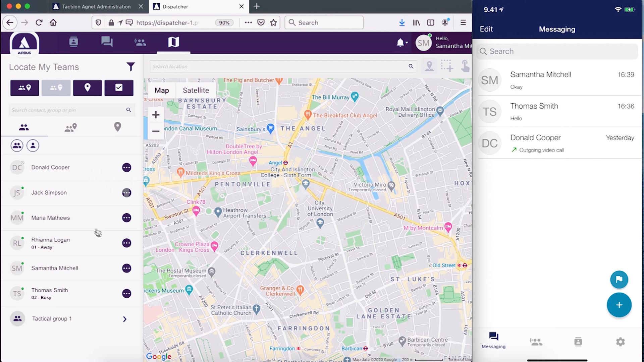Open the notification bell dropdown
Image resolution: width=644 pixels, height=362 pixels.
pos(402,43)
